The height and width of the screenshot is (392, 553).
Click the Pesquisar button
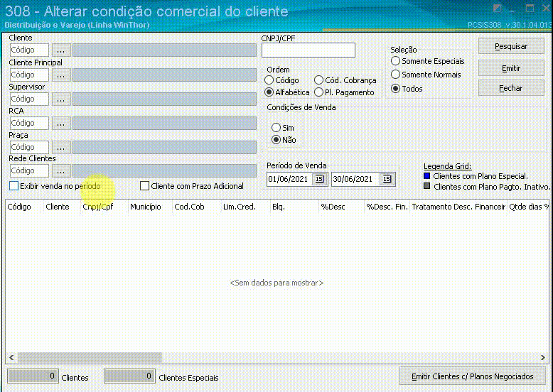click(511, 46)
